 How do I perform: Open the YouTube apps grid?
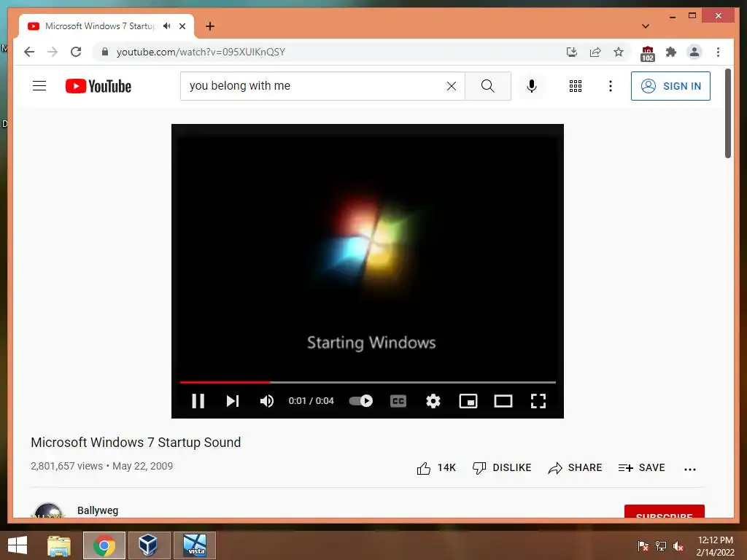[576, 86]
